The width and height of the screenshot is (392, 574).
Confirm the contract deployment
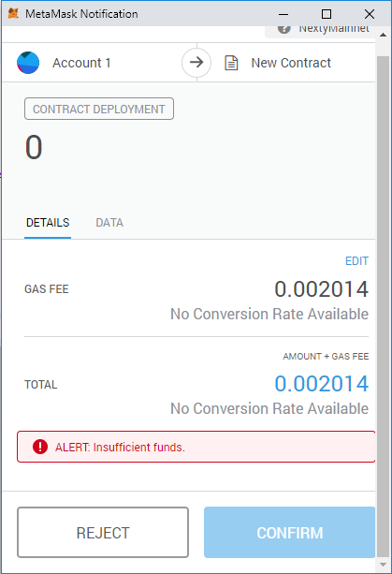tap(290, 532)
